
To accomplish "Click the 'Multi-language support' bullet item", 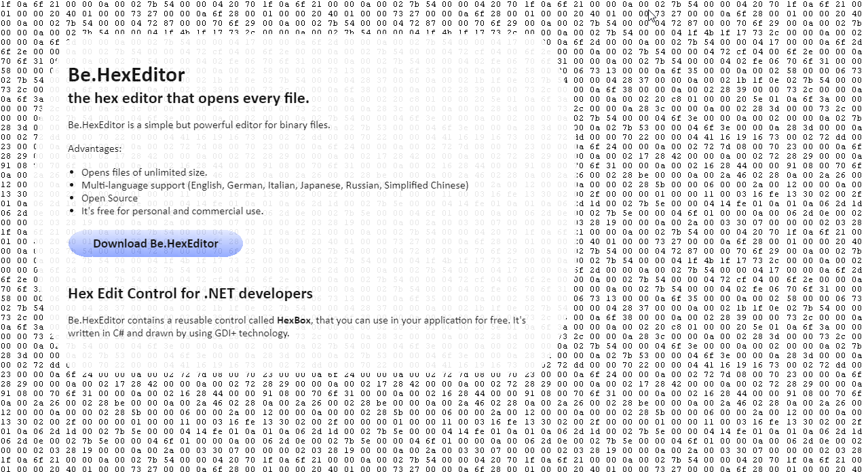I will (275, 185).
